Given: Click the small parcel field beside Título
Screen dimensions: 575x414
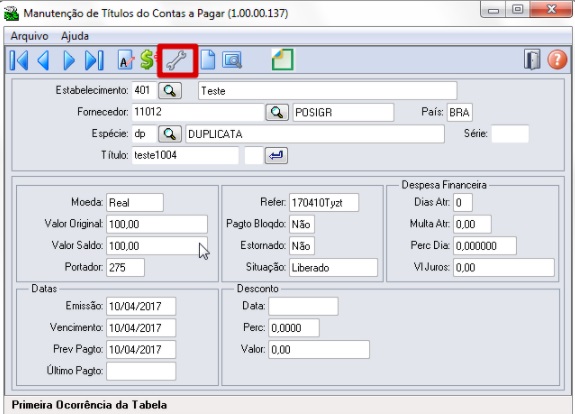Looking at the screenshot, I should pos(254,155).
